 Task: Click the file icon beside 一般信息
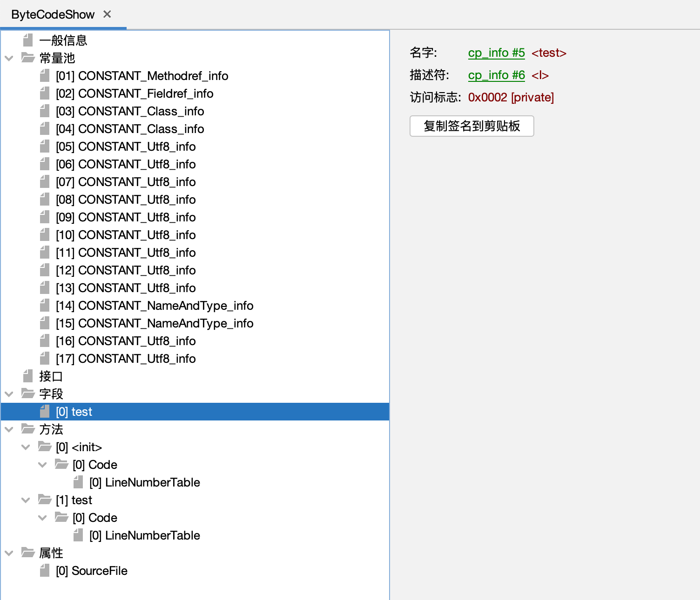tap(28, 40)
